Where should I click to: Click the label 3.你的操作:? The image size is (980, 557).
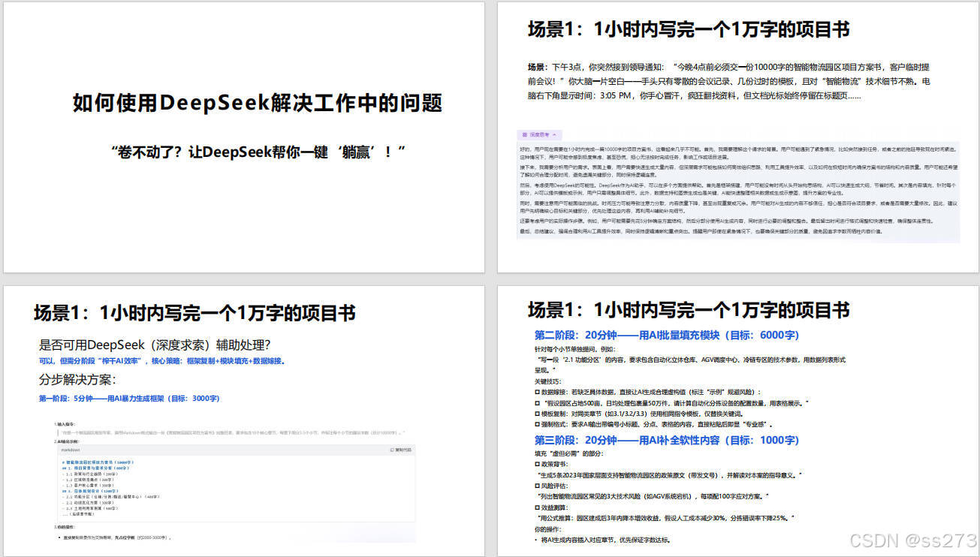pyautogui.click(x=65, y=527)
